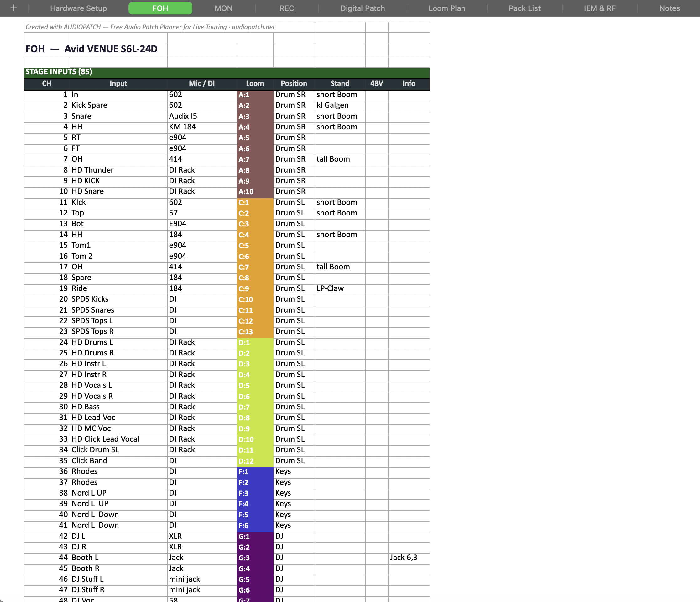Open the Notes sheet tab
Image resolution: width=700 pixels, height=602 pixels.
click(x=669, y=8)
